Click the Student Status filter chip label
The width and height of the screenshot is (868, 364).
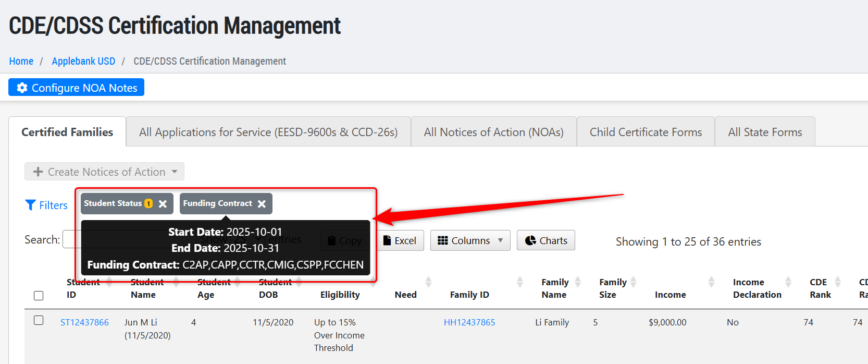113,203
